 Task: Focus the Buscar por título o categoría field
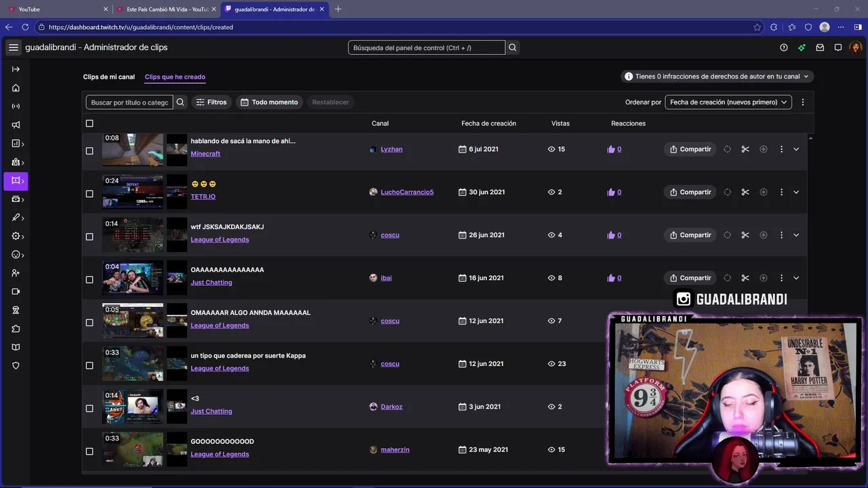130,102
